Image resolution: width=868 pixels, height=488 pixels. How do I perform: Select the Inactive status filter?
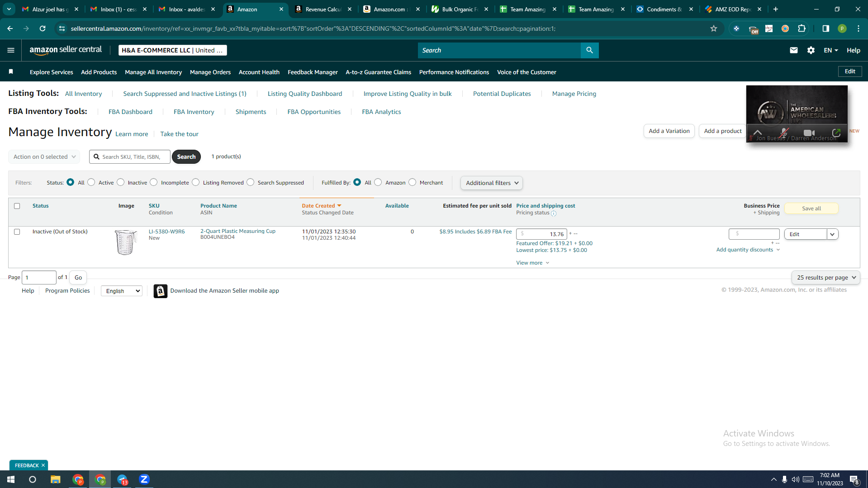[x=120, y=182]
